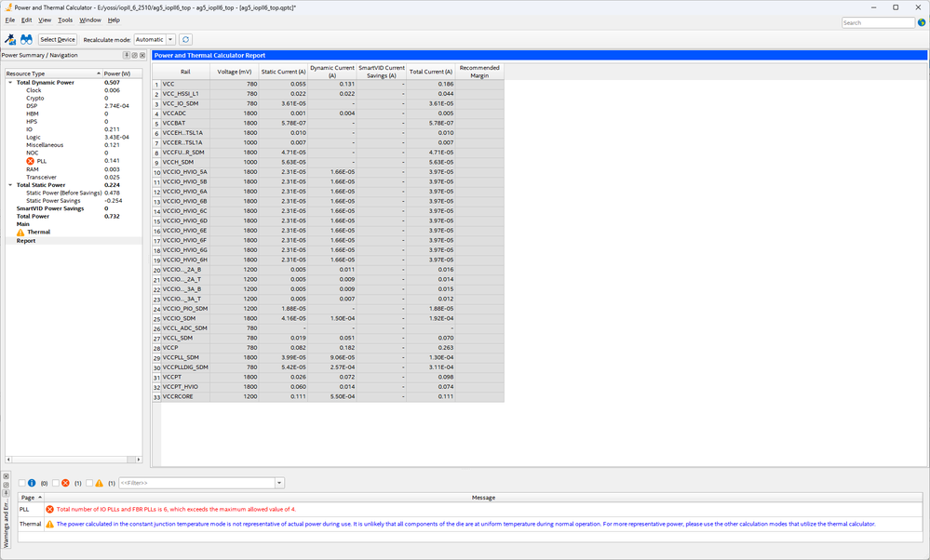Collapse the Total Dynamic Power tree node
This screenshot has width=930, height=560.
coord(10,83)
